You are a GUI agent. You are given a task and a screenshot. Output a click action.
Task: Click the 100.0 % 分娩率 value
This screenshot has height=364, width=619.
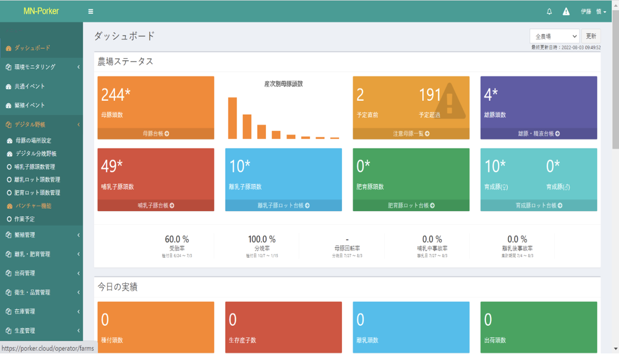point(262,239)
